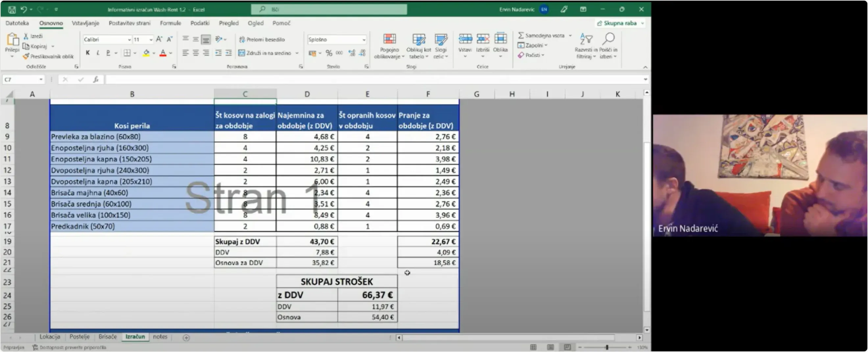The image size is (868, 352).
Task: Toggle italic formatting button
Action: (98, 53)
